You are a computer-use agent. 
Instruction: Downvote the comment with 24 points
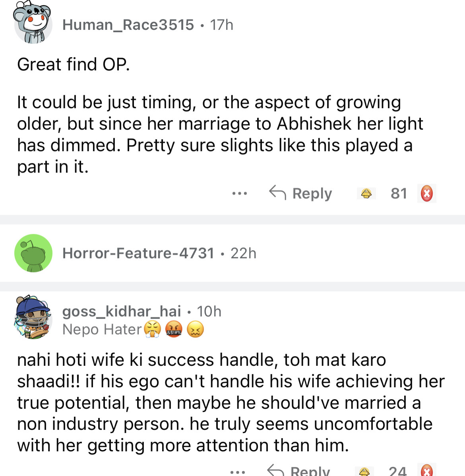point(426,471)
